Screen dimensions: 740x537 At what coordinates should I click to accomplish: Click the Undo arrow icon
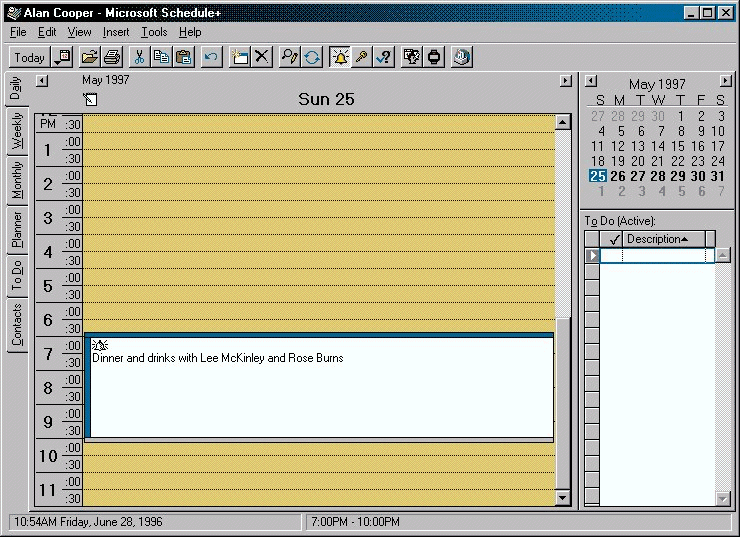(210, 57)
